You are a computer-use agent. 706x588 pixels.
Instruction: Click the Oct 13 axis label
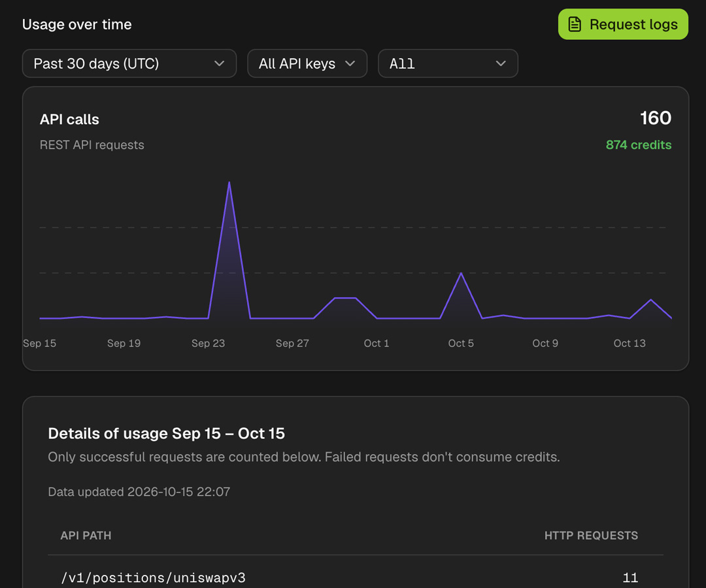pos(630,343)
